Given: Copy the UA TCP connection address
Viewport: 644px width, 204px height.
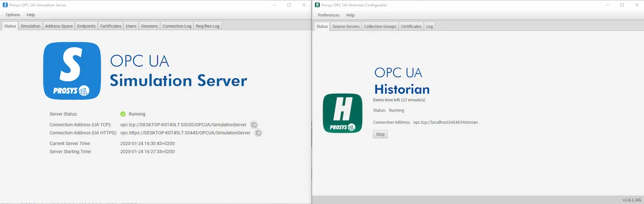Looking at the screenshot, I should pyautogui.click(x=254, y=124).
